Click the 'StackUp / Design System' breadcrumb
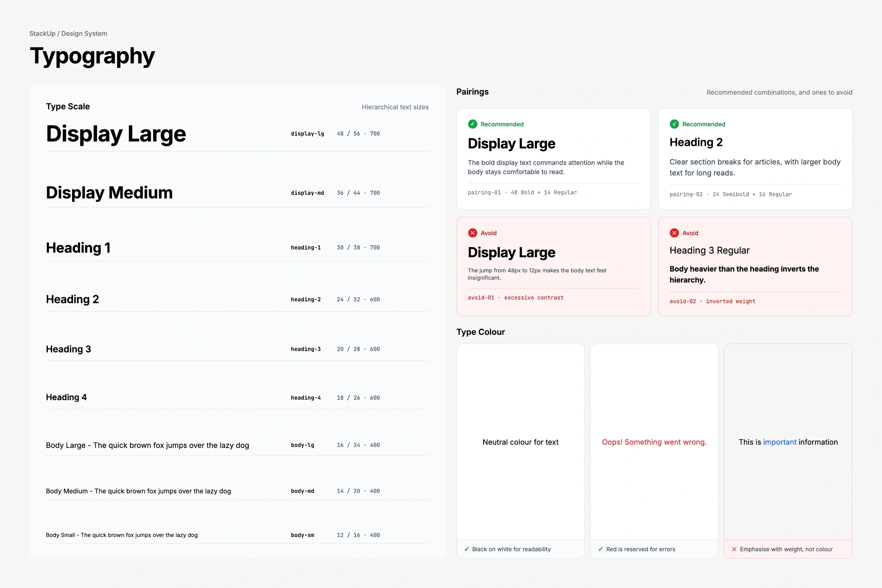The width and height of the screenshot is (882, 588). (68, 33)
